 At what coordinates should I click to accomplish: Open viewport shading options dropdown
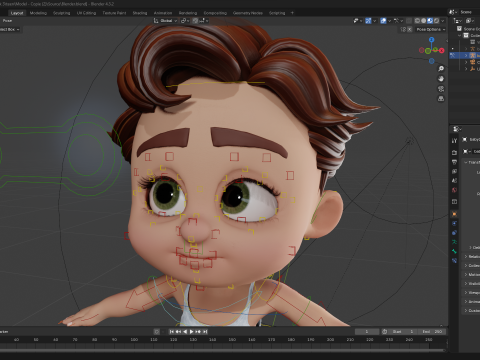pyautogui.click(x=443, y=21)
